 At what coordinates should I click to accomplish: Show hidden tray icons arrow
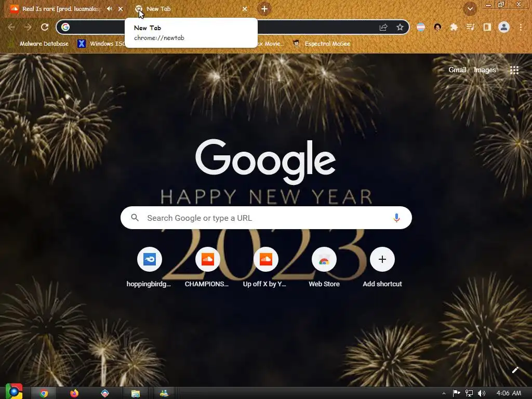pos(444,393)
